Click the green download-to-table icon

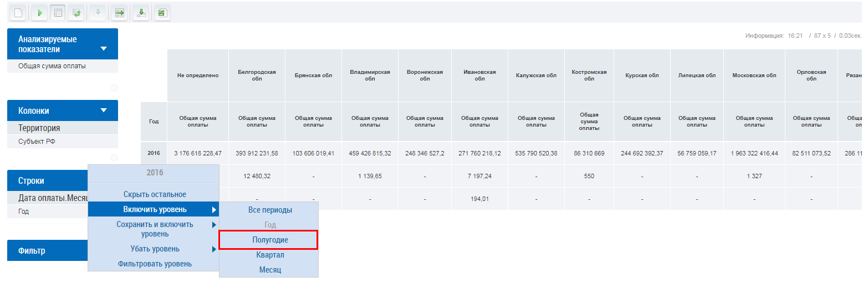[141, 12]
